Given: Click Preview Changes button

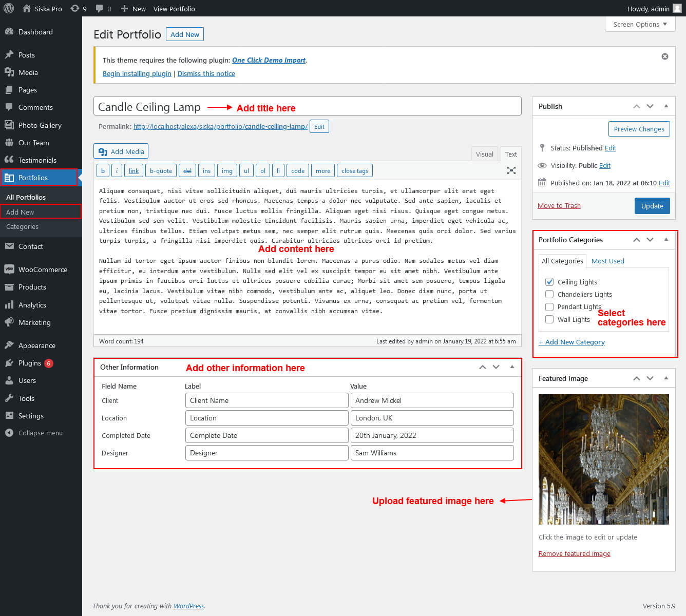Looking at the screenshot, I should click(x=639, y=129).
